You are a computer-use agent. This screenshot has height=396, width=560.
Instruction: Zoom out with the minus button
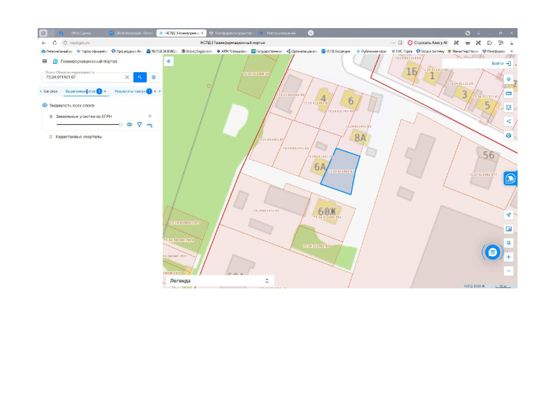[x=509, y=271]
